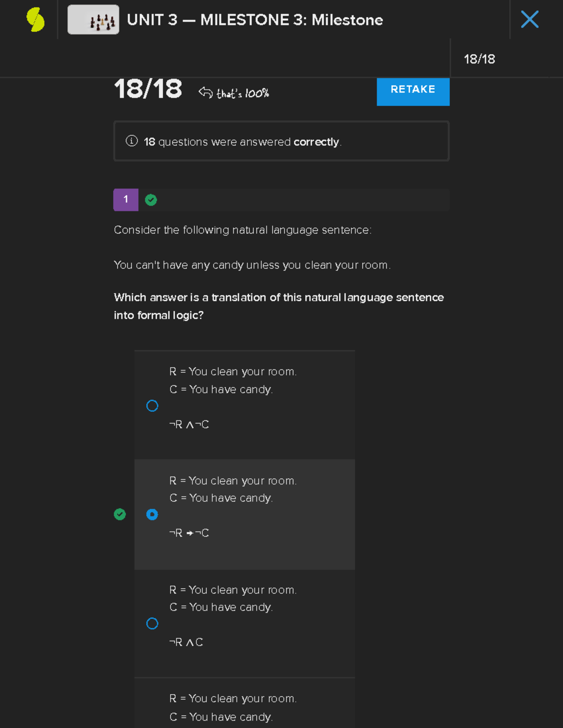Click green correct-answer check left of options
This screenshot has width=563, height=728.
click(120, 515)
